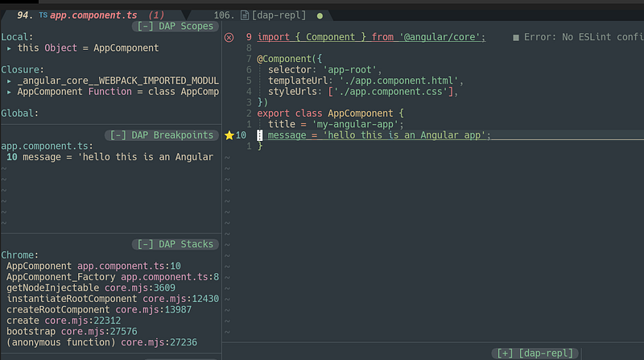Open stack frame AppComponent app.component.ts:10
Viewport: 644px width, 360px height.
tap(93, 266)
